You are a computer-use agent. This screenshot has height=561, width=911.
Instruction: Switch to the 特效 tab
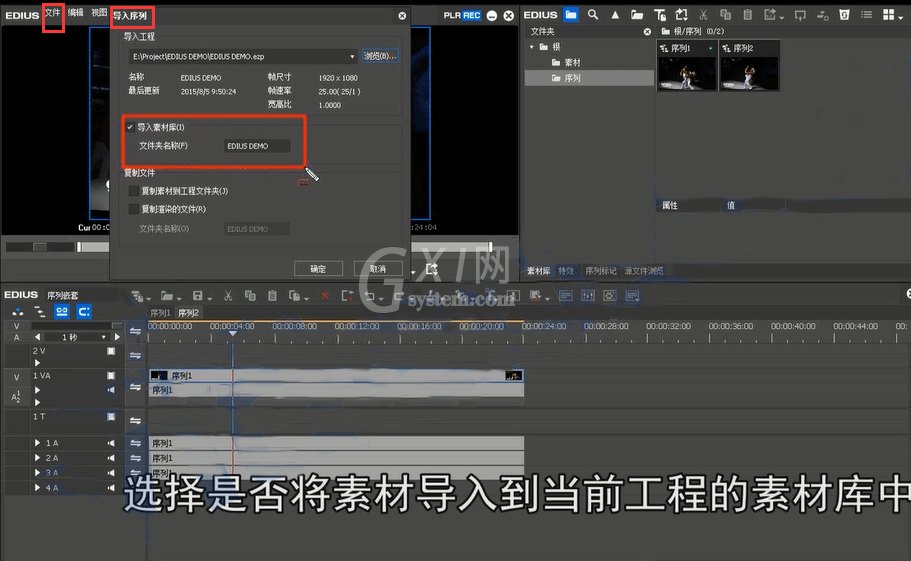coord(566,271)
